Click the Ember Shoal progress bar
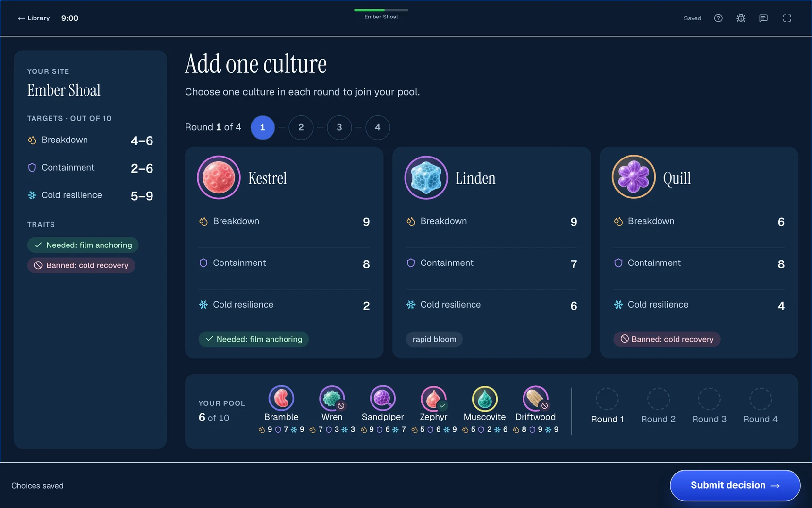Viewport: 812px width, 508px height. 381,10
